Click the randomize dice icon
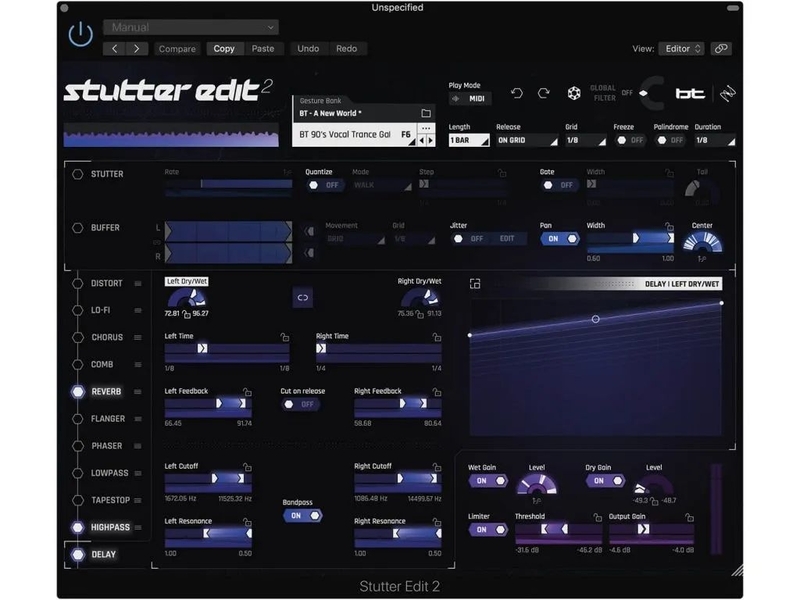 574,93
